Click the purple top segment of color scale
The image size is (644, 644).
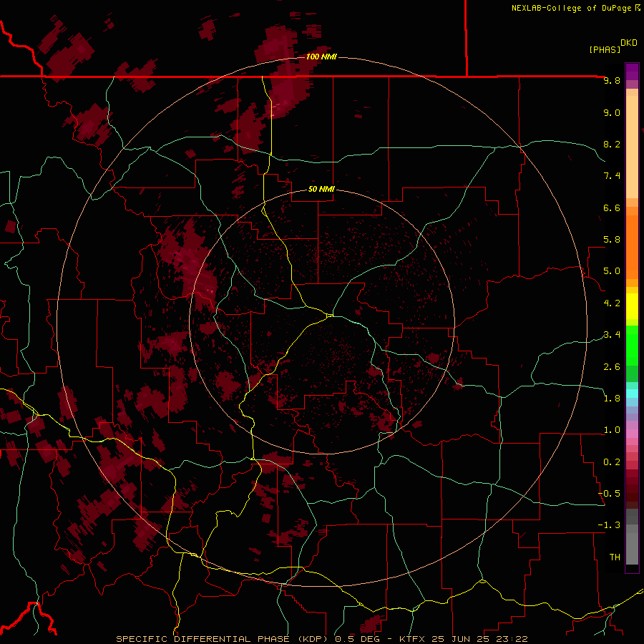click(632, 72)
